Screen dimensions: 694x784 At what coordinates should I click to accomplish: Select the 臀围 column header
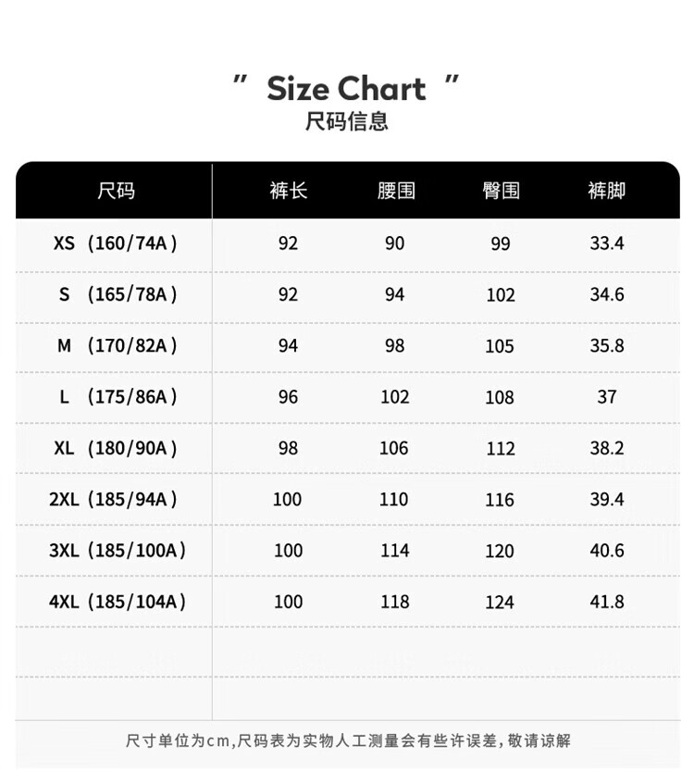point(501,191)
